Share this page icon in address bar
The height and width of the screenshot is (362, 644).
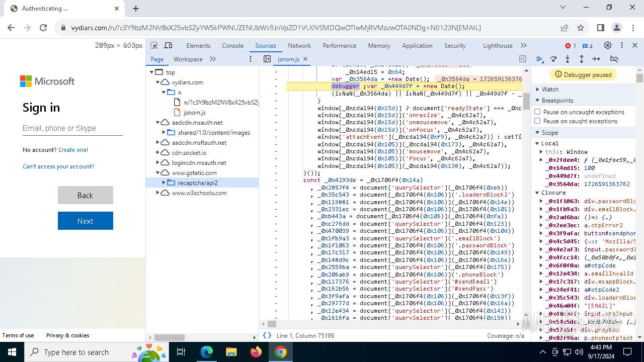(x=565, y=28)
